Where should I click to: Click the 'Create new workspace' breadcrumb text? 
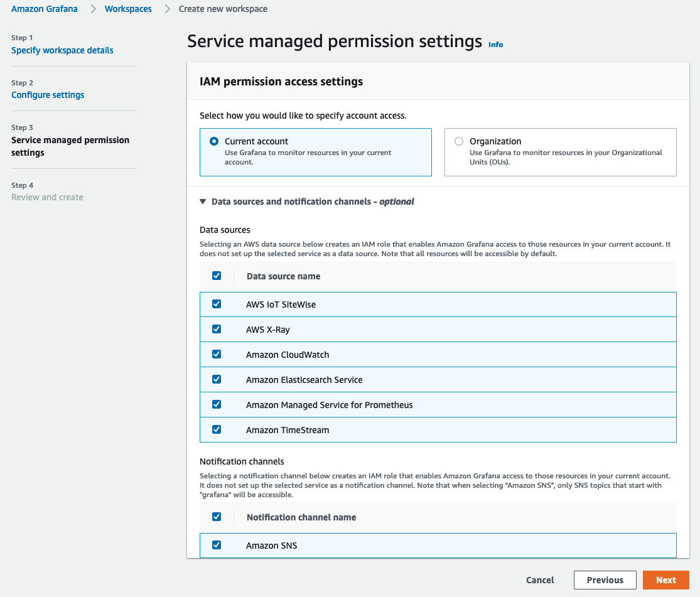(223, 9)
